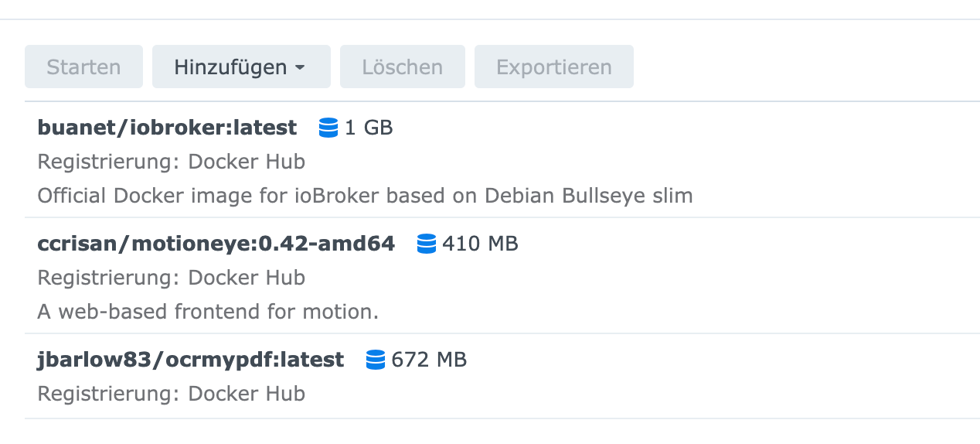This screenshot has height=444, width=980.
Task: Click Docker Hub registry text under buanet/iobroker
Action: click(247, 162)
